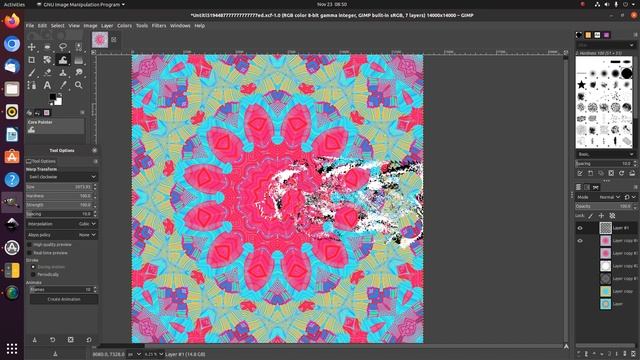The height and width of the screenshot is (360, 640).
Task: Click the foreground black color swatch
Action: click(53, 97)
